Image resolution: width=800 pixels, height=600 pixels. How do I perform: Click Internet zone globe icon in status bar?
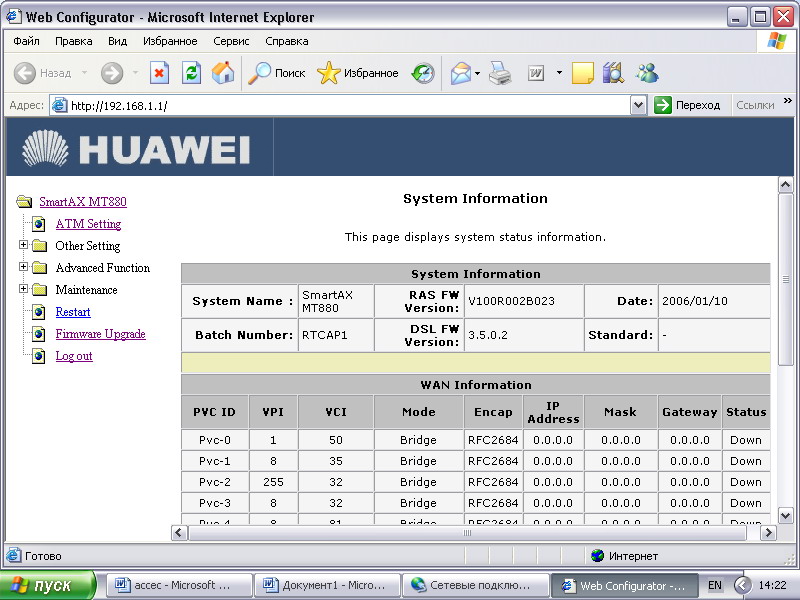[x=597, y=556]
